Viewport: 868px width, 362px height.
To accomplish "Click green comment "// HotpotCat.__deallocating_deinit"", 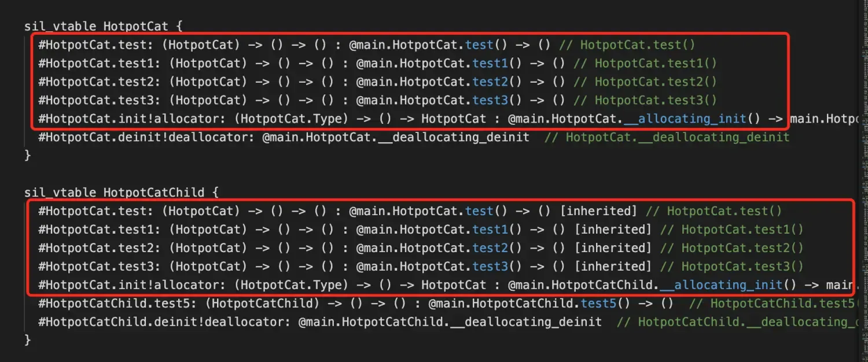I will [678, 137].
